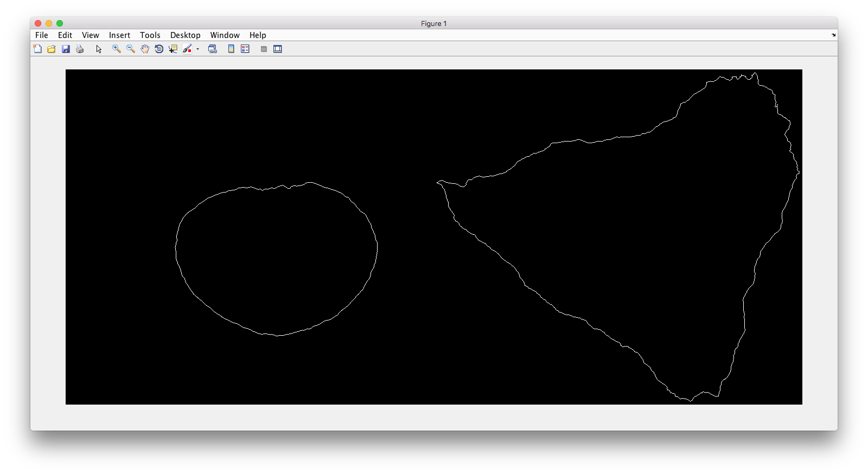Activate the Zoom Out magnifier tool

(131, 49)
